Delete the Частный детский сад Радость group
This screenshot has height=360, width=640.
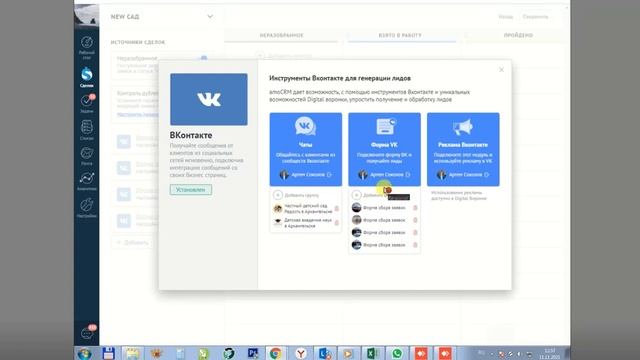[x=337, y=209]
